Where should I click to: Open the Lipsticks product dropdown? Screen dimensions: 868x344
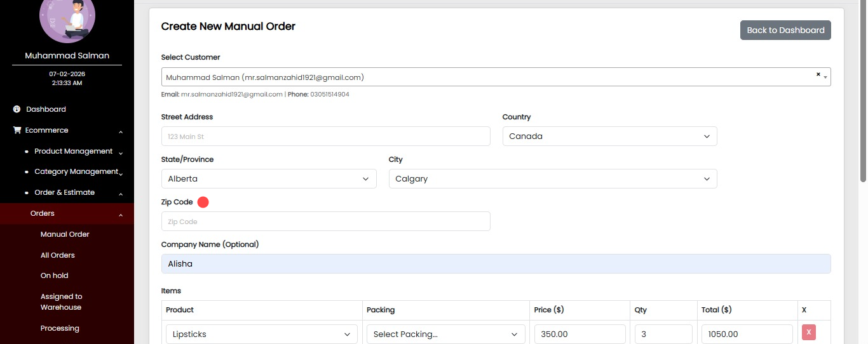pyautogui.click(x=261, y=334)
